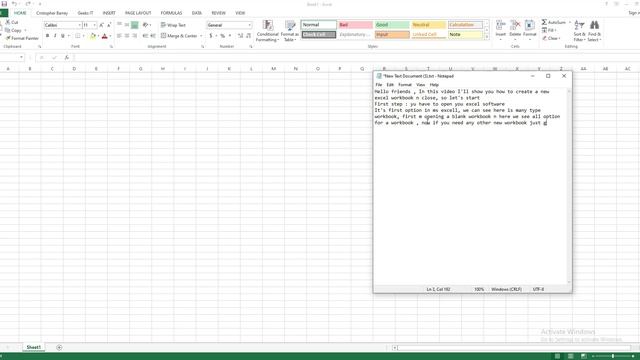
Task: Open Format as Table gallery
Action: 290,31
